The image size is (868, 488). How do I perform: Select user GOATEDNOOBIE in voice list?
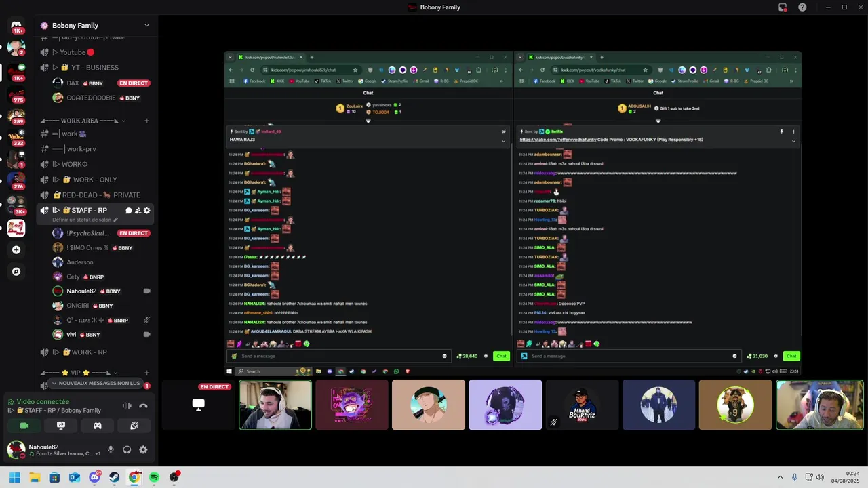coord(102,98)
